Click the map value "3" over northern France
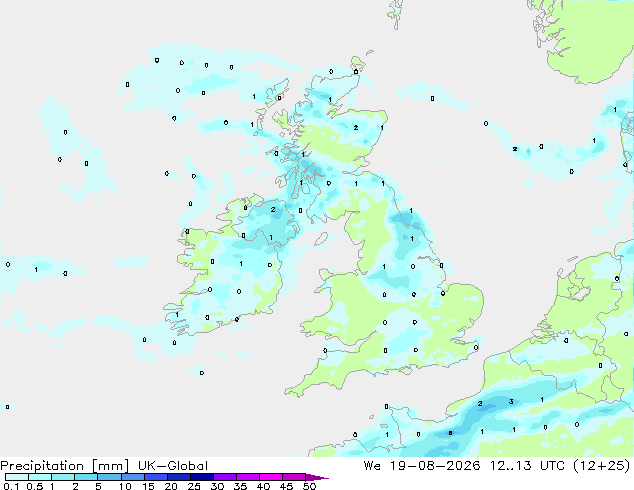The width and height of the screenshot is (634, 490). pos(511,401)
